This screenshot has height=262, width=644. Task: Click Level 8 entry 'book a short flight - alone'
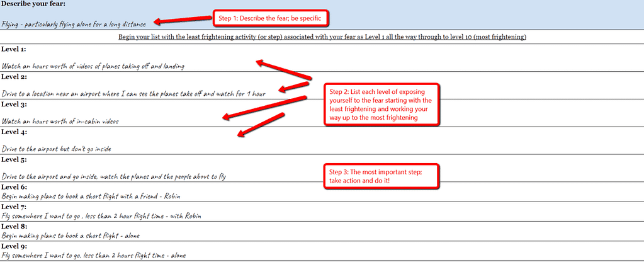click(71, 236)
